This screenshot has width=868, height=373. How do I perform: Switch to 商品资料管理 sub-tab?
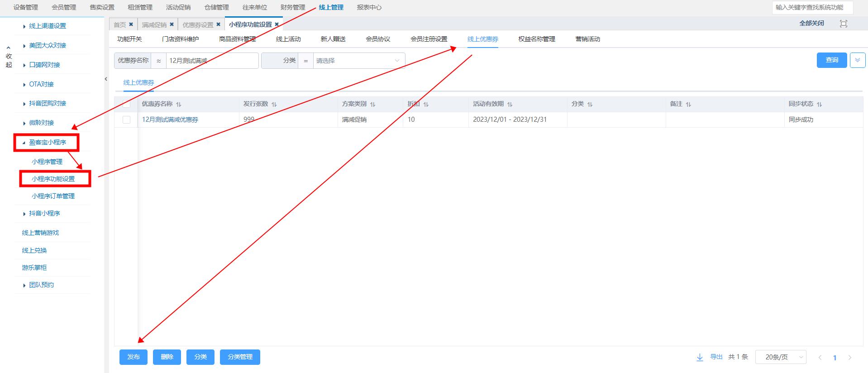coord(238,39)
